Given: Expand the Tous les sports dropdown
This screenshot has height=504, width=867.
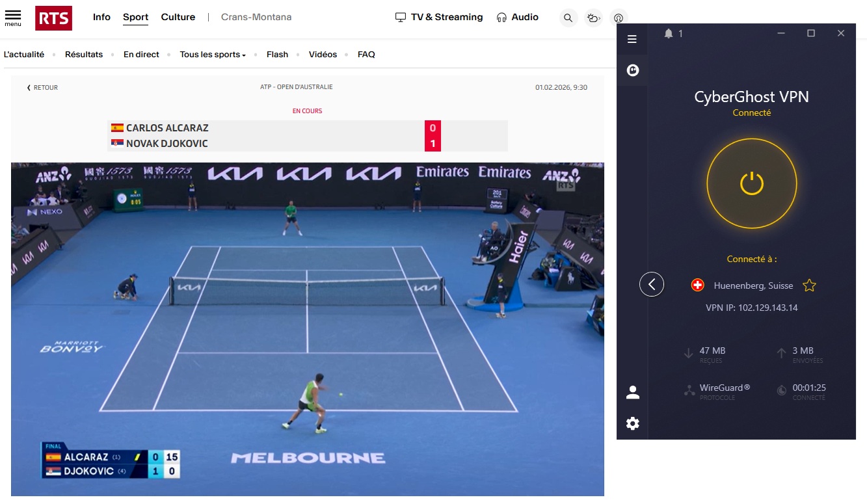Looking at the screenshot, I should click(213, 55).
